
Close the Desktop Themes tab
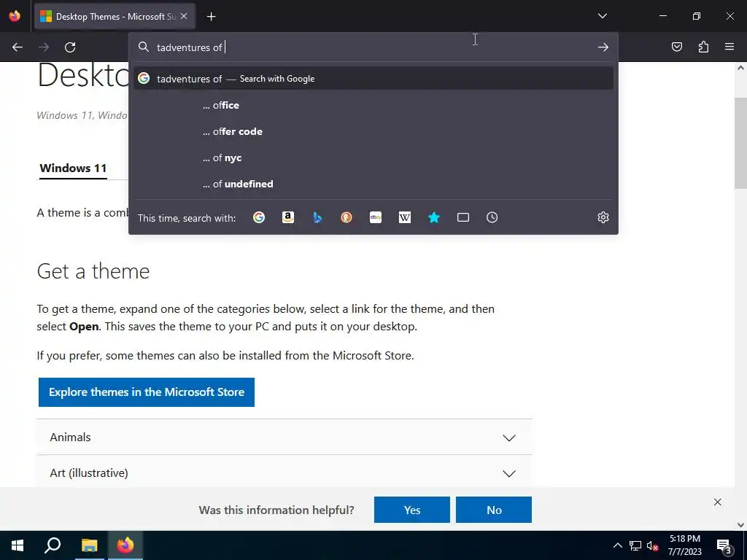[184, 16]
